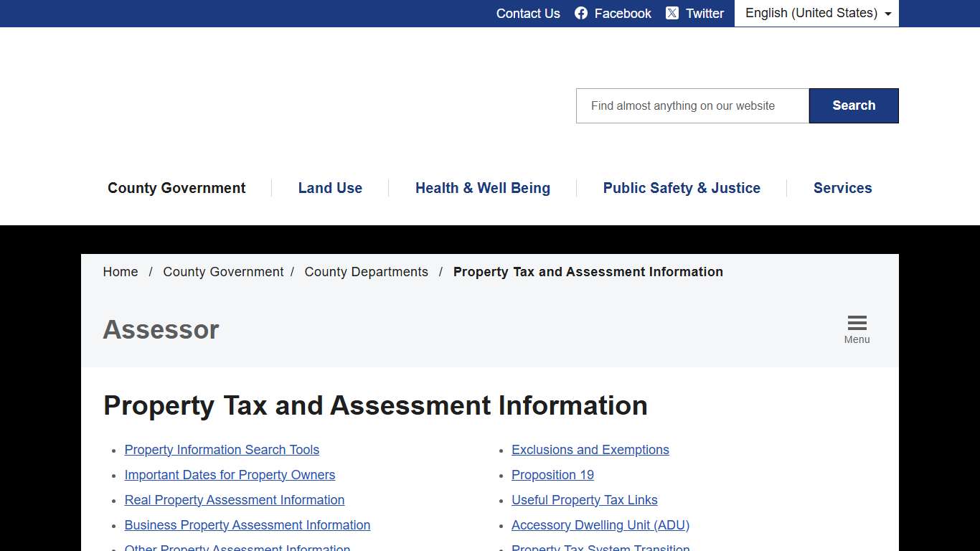Read about Proposition 19
980x551 pixels.
pyautogui.click(x=552, y=475)
